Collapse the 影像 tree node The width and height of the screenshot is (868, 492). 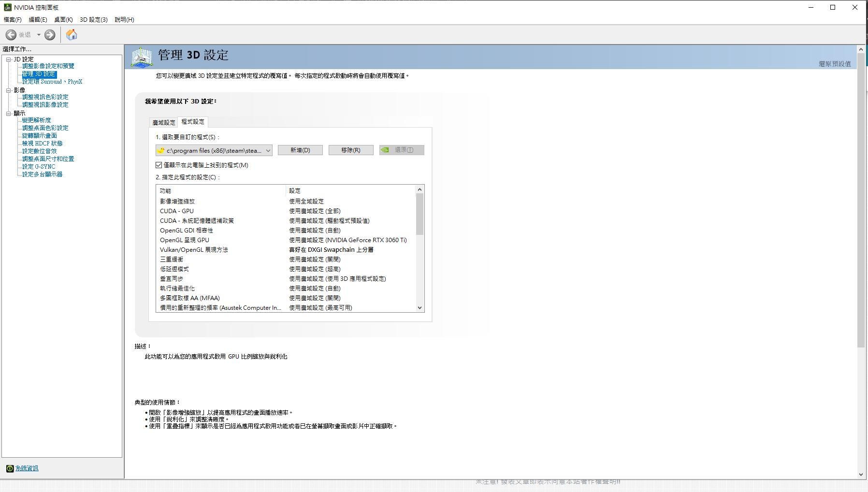pos(8,90)
